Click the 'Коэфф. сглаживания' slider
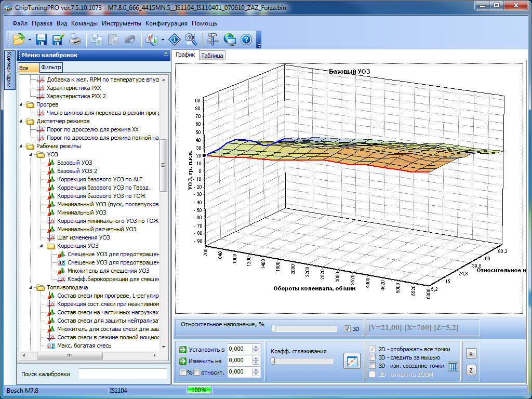This screenshot has height=399, width=532. (x=301, y=361)
